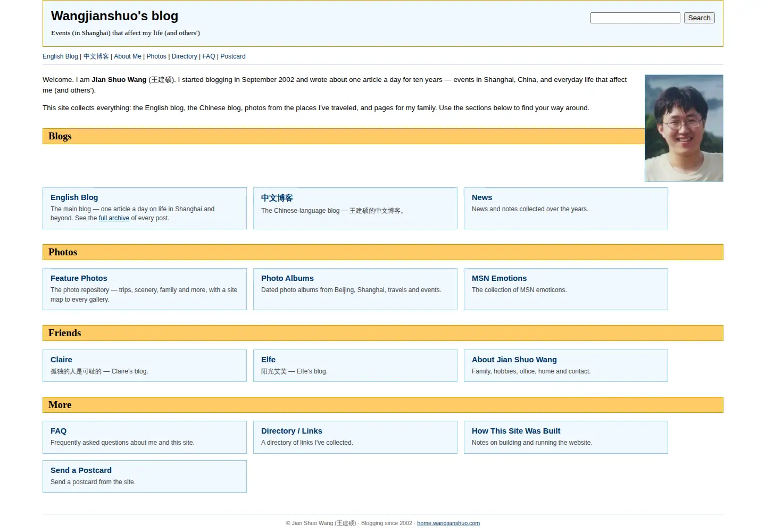Visit the News card heading
The height and width of the screenshot is (532, 766).
click(482, 197)
